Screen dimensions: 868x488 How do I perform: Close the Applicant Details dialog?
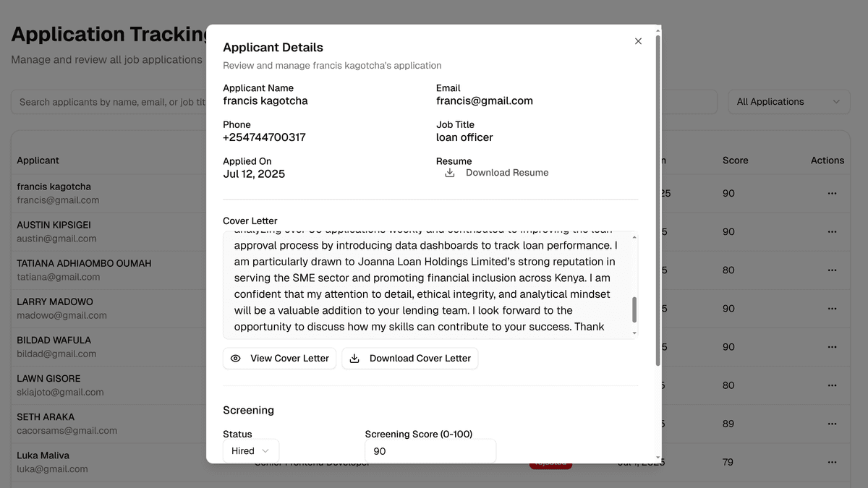[x=638, y=41]
